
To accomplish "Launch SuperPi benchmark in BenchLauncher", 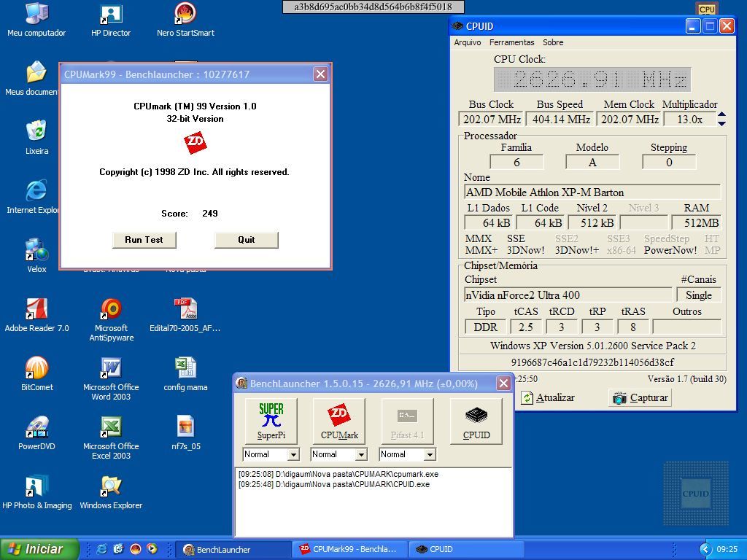I will tap(271, 421).
